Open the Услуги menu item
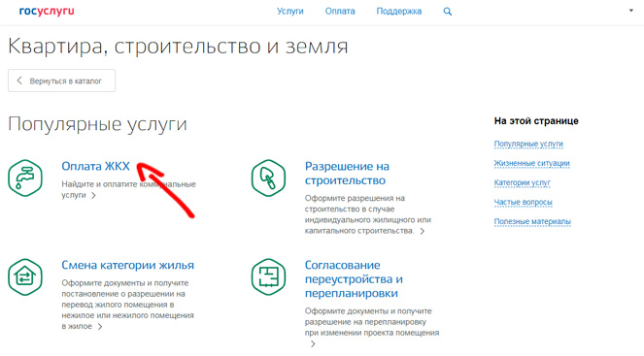 (290, 11)
